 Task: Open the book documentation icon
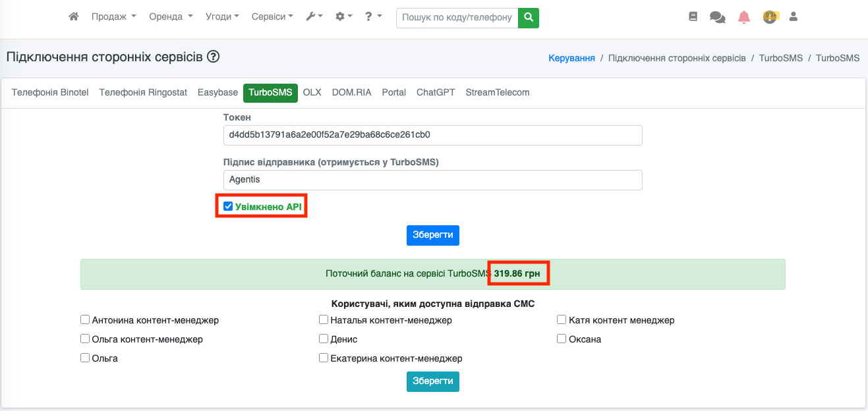pyautogui.click(x=693, y=17)
